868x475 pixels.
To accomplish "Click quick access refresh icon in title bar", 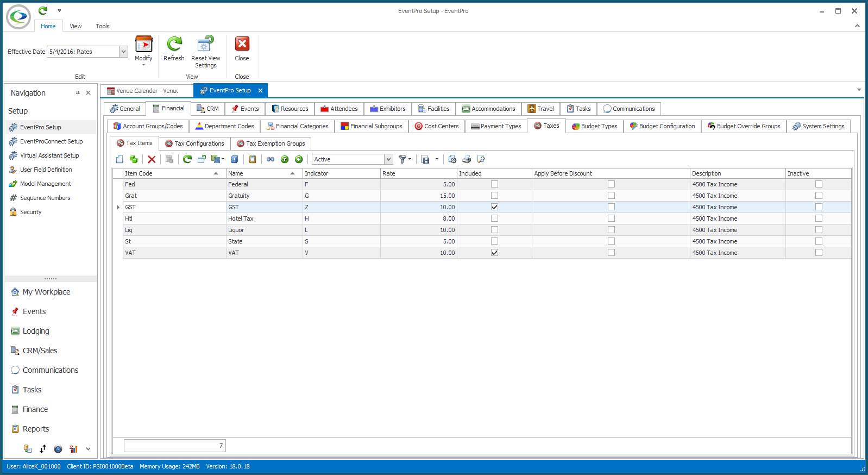I will [x=43, y=10].
